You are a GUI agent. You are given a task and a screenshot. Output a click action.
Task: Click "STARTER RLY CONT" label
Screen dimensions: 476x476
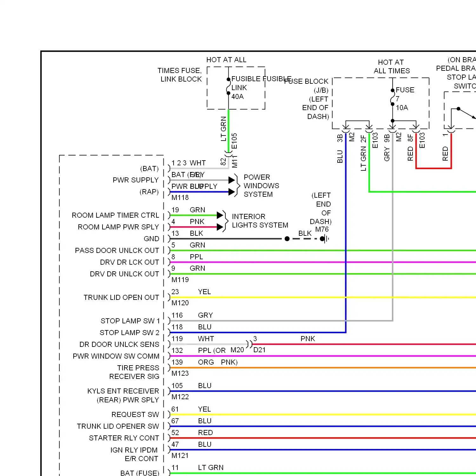point(124,438)
